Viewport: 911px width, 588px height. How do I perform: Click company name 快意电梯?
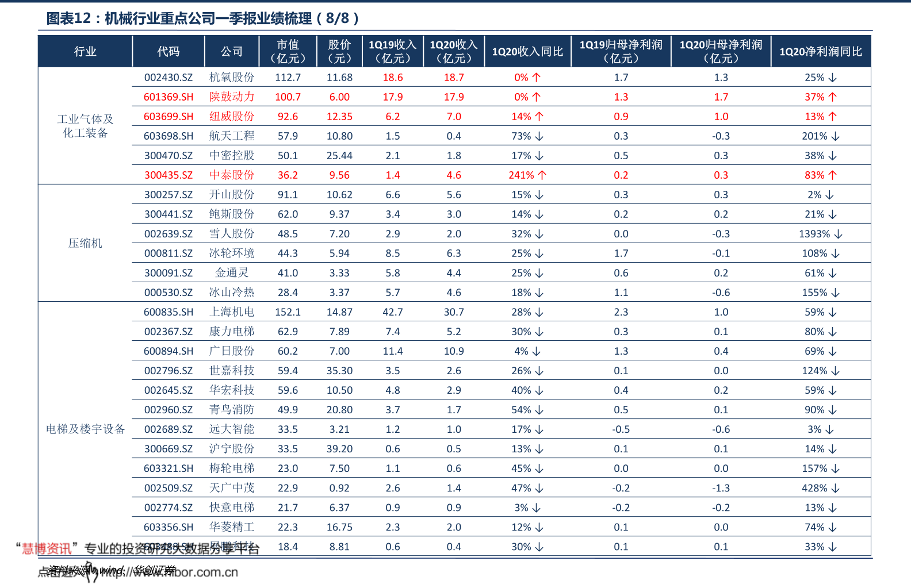[232, 508]
